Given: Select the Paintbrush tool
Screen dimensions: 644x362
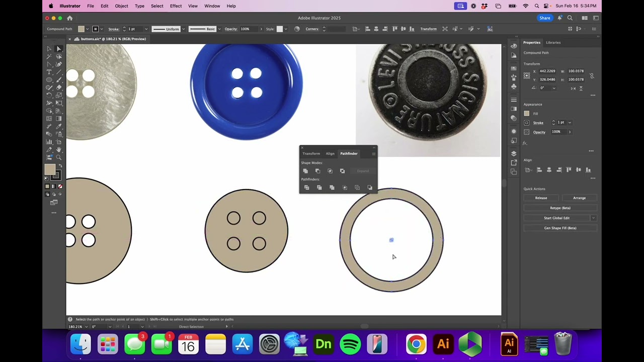Looking at the screenshot, I should [x=59, y=80].
